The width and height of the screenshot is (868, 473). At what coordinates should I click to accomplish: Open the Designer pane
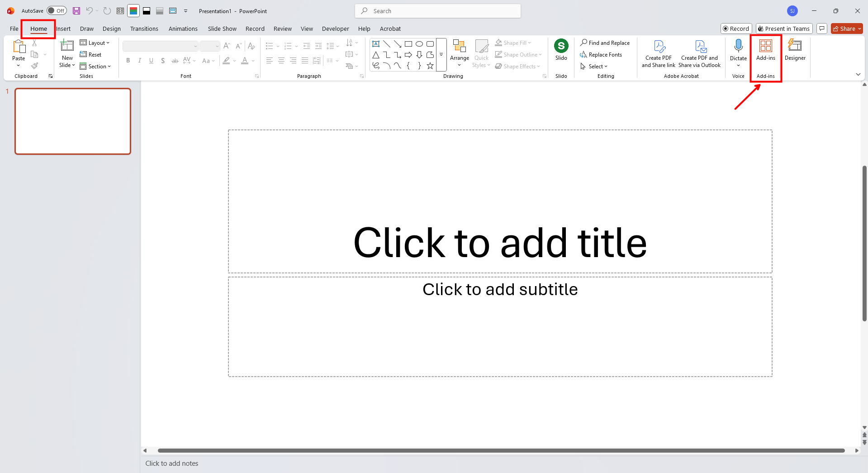[795, 50]
